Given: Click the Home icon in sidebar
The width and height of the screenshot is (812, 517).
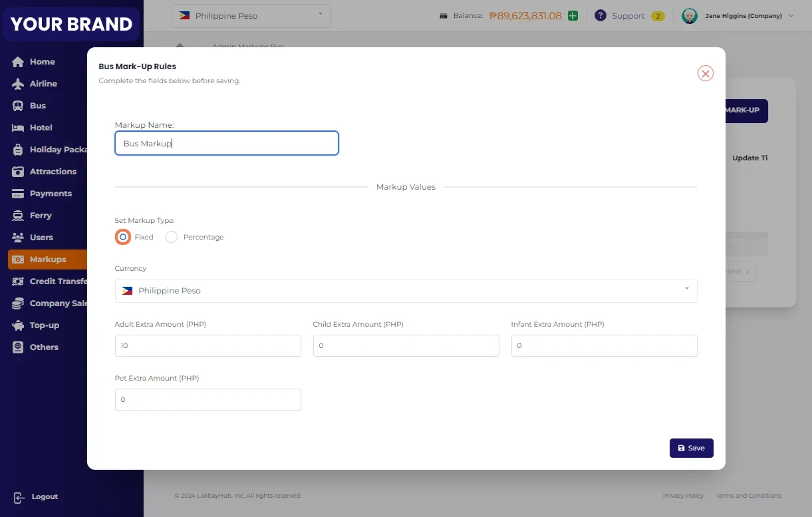Looking at the screenshot, I should coord(18,62).
